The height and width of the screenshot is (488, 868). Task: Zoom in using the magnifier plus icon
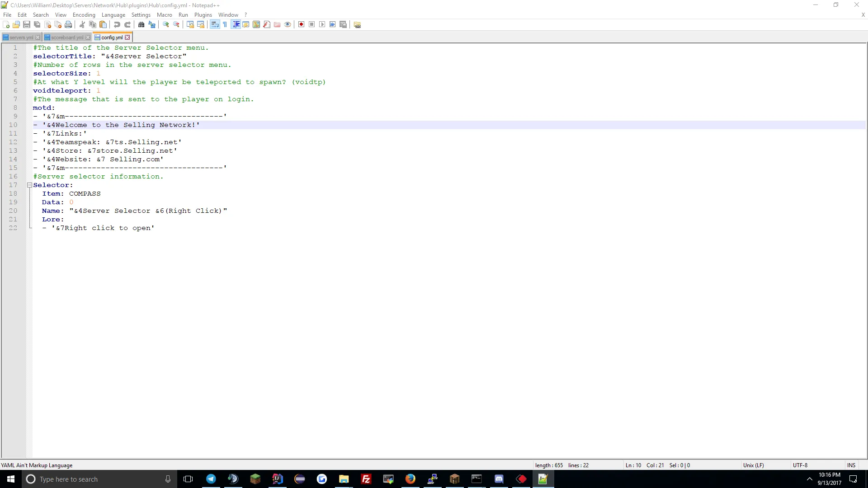(166, 24)
